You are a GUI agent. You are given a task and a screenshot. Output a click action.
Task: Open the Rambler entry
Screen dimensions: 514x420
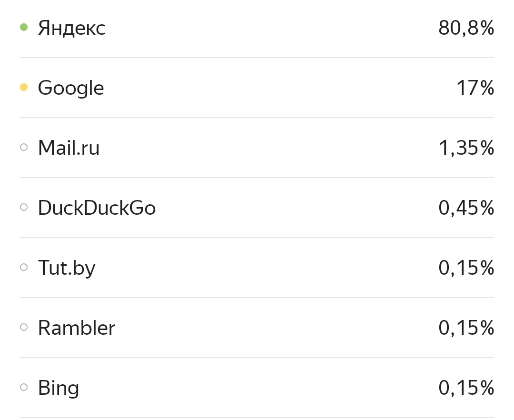click(x=76, y=328)
